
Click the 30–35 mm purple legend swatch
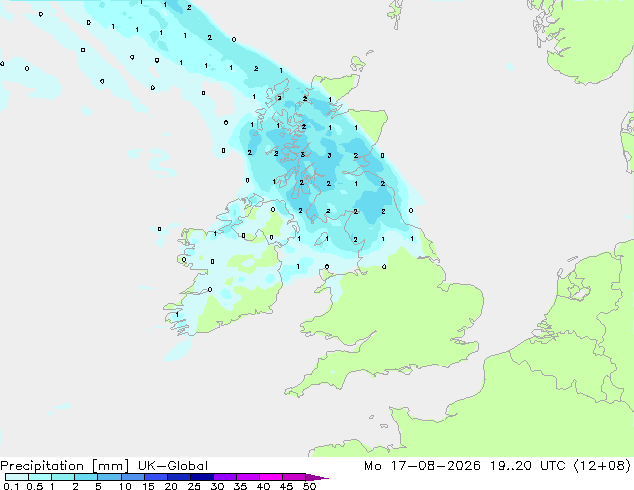(224, 477)
